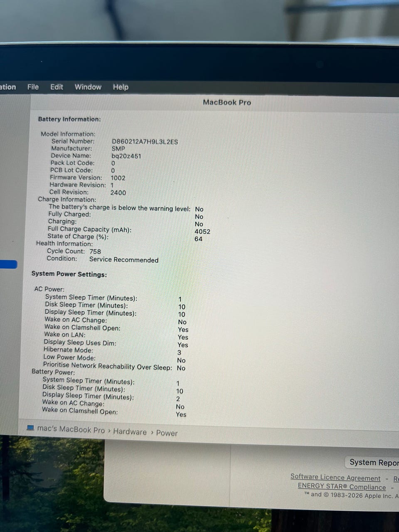The width and height of the screenshot is (399, 532).
Task: Click the Hardware Revision label
Action: (x=78, y=185)
